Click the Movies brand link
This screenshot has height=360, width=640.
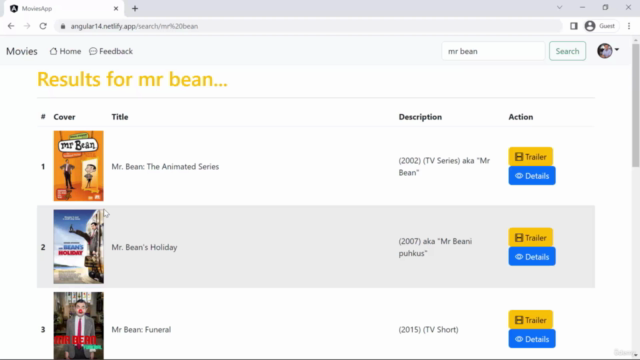point(22,51)
